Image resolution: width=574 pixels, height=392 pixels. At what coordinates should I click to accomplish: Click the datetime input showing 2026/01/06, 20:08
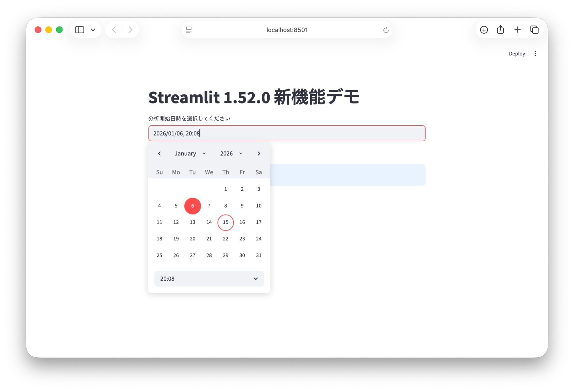tap(286, 133)
